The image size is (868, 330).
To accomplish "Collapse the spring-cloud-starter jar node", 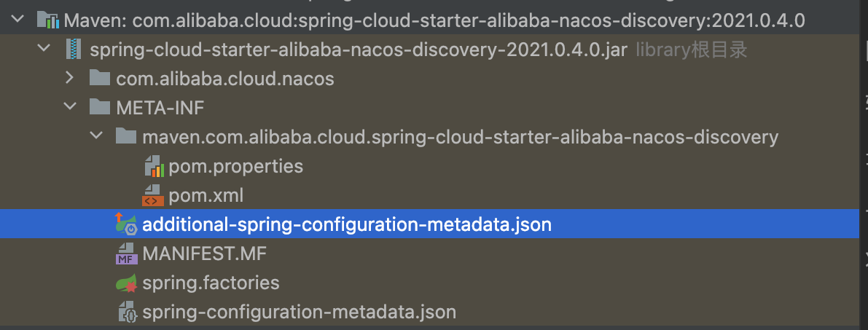I will [x=44, y=50].
